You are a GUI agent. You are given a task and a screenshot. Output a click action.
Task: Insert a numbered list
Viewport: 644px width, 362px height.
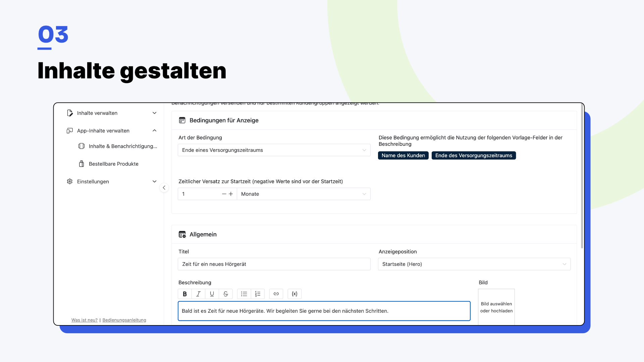(258, 294)
